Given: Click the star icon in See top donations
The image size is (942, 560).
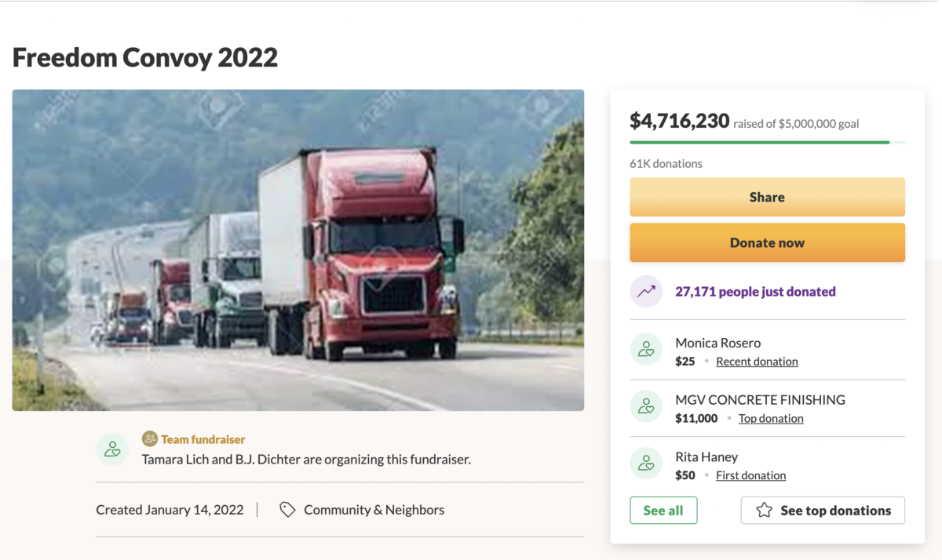Looking at the screenshot, I should pyautogui.click(x=764, y=511).
